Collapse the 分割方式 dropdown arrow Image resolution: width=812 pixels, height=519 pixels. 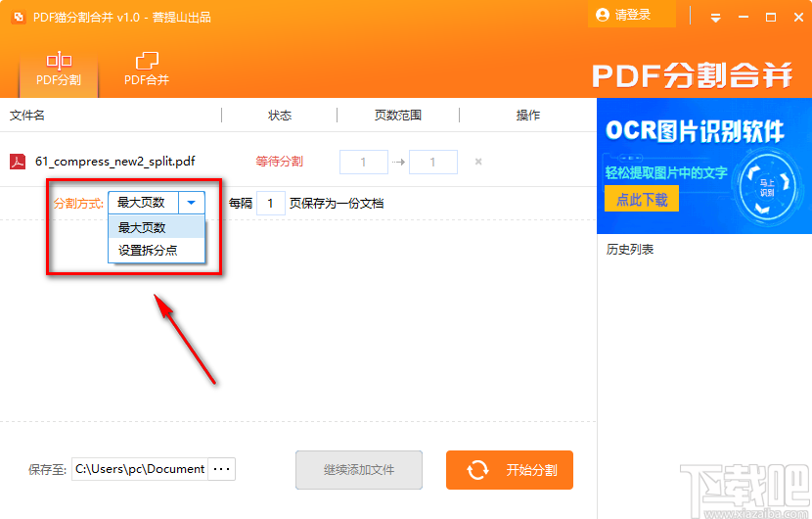[192, 203]
